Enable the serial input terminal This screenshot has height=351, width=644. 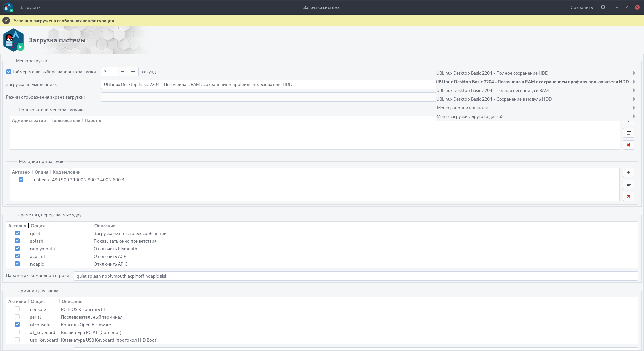(x=17, y=317)
